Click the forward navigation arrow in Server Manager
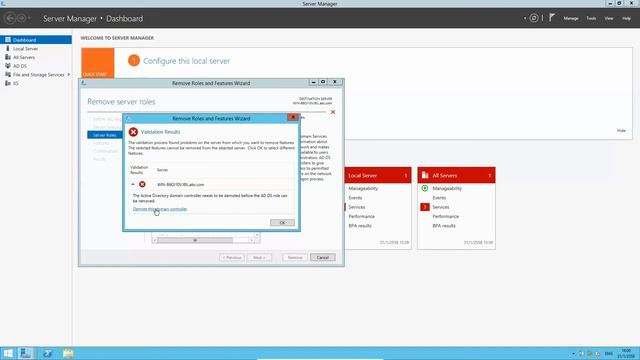 coord(21,18)
